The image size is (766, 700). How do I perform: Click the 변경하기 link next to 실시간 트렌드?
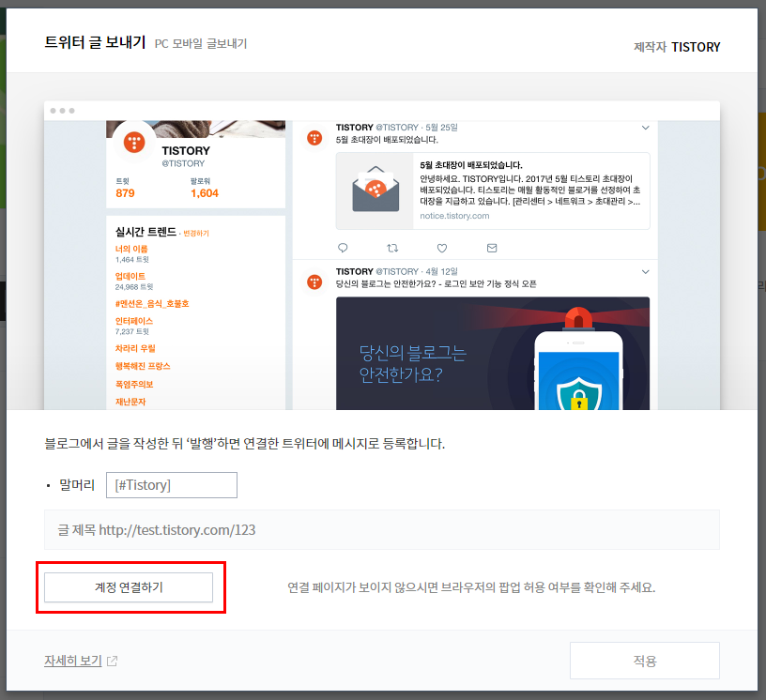(196, 233)
